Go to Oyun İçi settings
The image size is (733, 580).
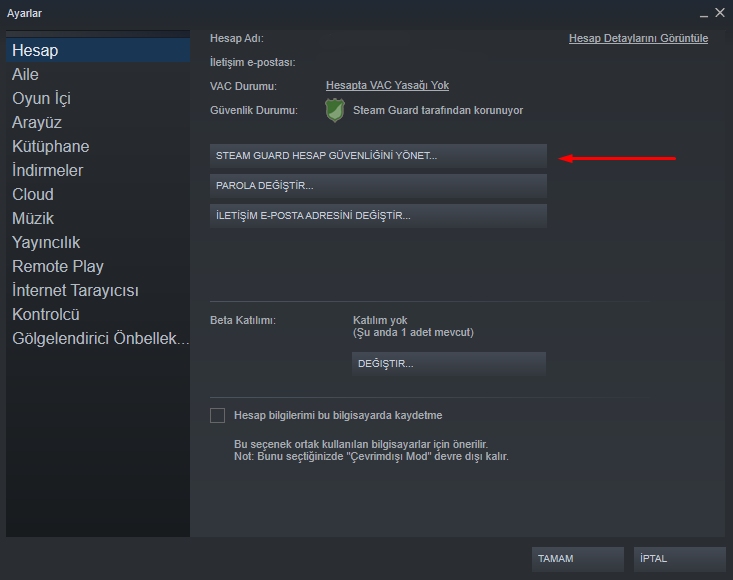tap(98, 98)
